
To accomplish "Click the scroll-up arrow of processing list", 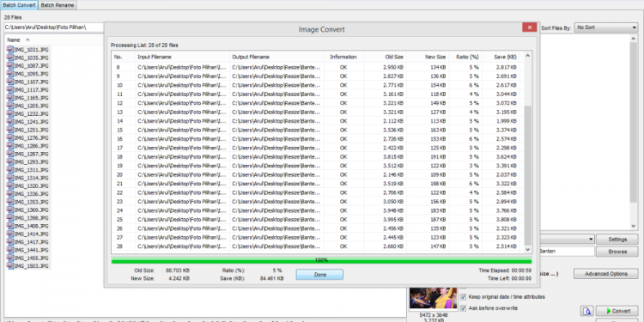I will (528, 57).
